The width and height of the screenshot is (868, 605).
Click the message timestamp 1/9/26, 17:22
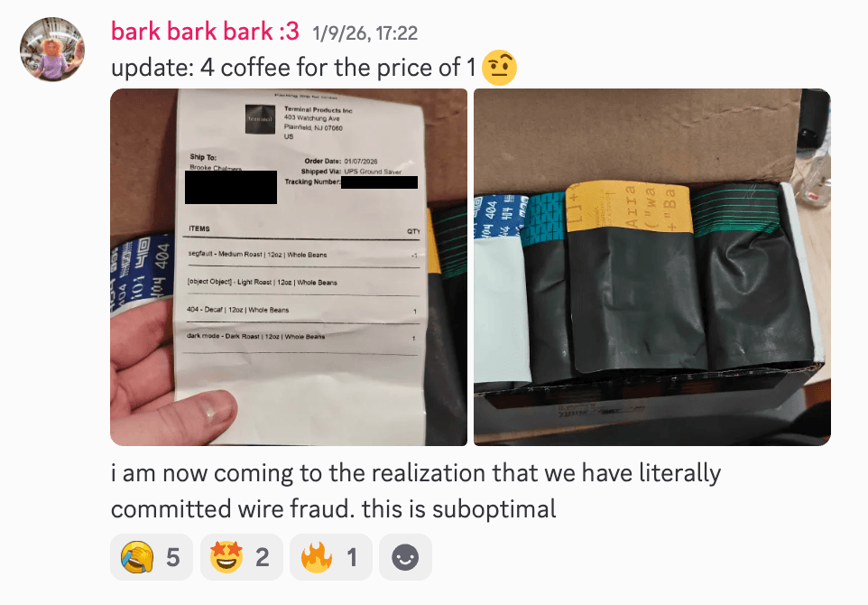365,33
